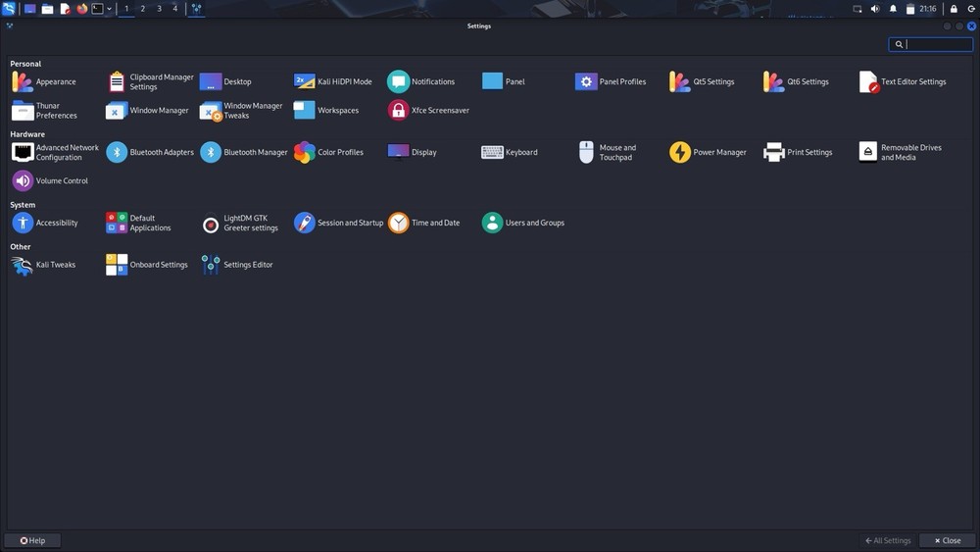This screenshot has height=552, width=980.
Task: Open Settings Editor
Action: (x=236, y=265)
